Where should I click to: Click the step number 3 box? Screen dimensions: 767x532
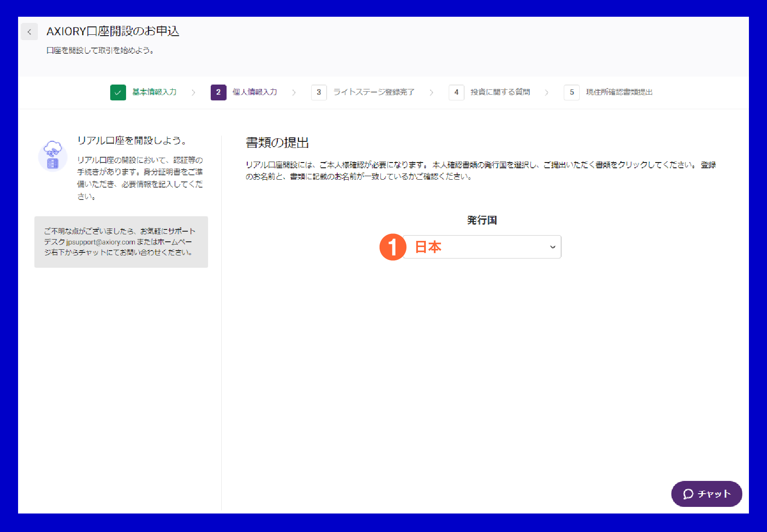pos(319,92)
